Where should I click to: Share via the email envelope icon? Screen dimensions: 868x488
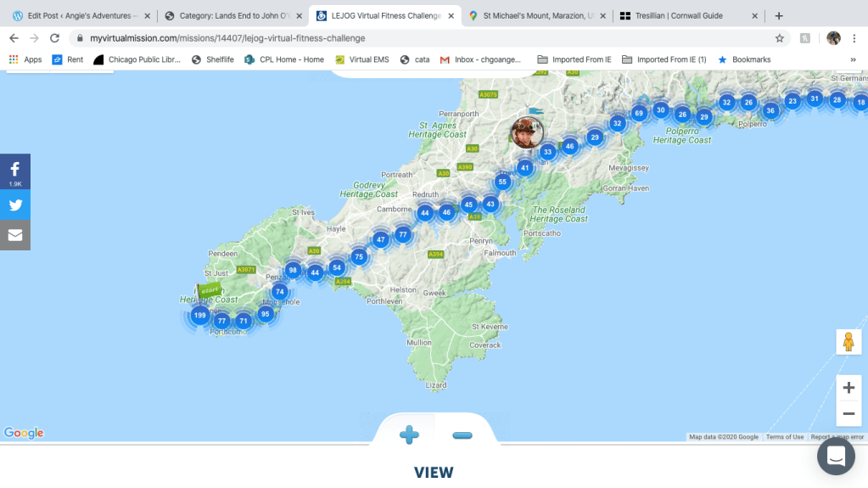(x=15, y=235)
